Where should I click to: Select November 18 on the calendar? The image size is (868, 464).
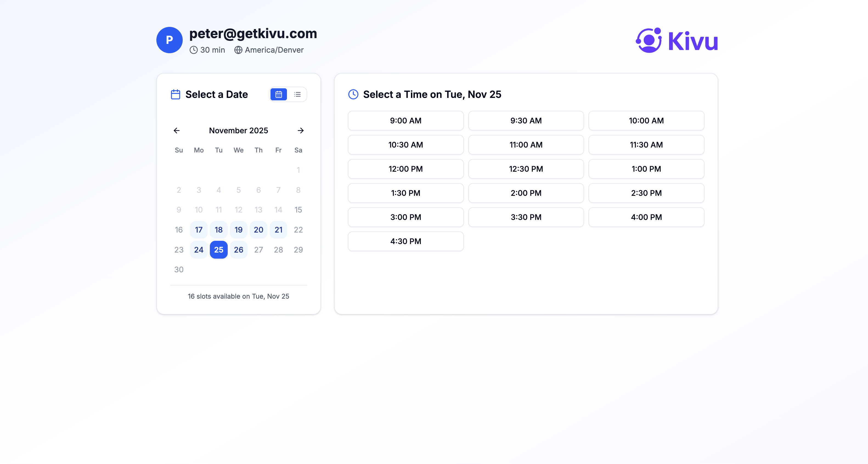tap(218, 230)
